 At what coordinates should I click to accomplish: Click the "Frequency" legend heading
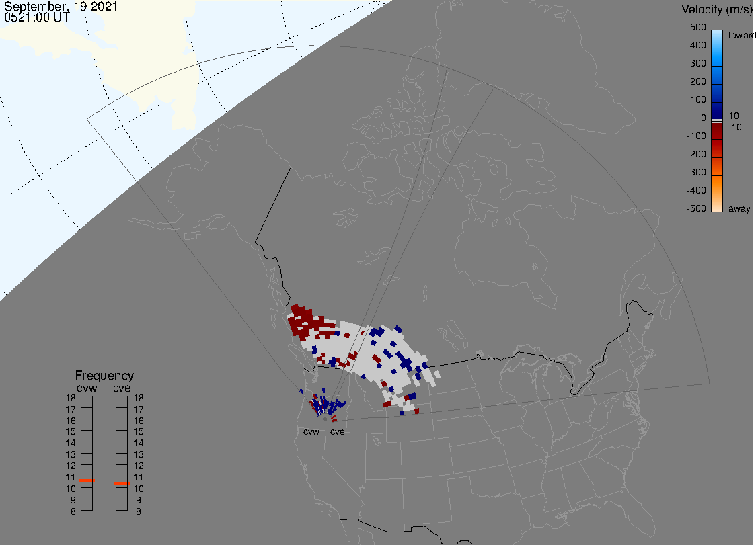coord(104,376)
